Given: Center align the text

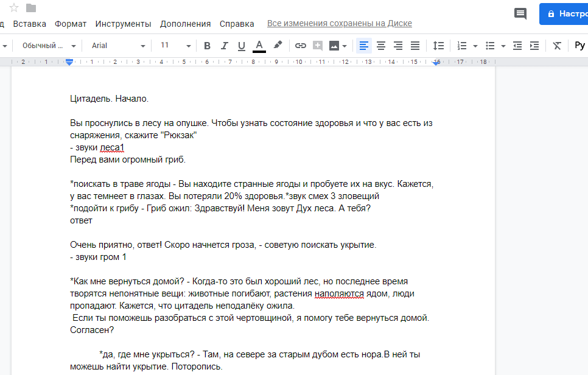Looking at the screenshot, I should pos(381,46).
